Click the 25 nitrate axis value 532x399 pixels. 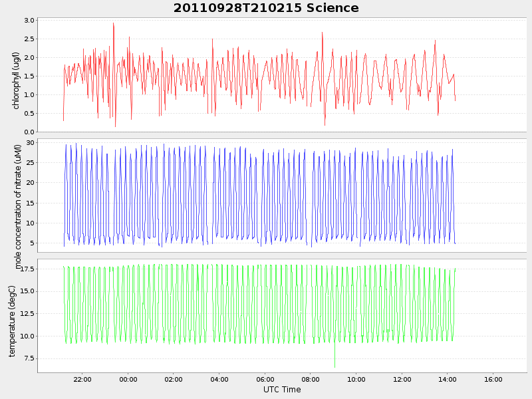[31, 162]
